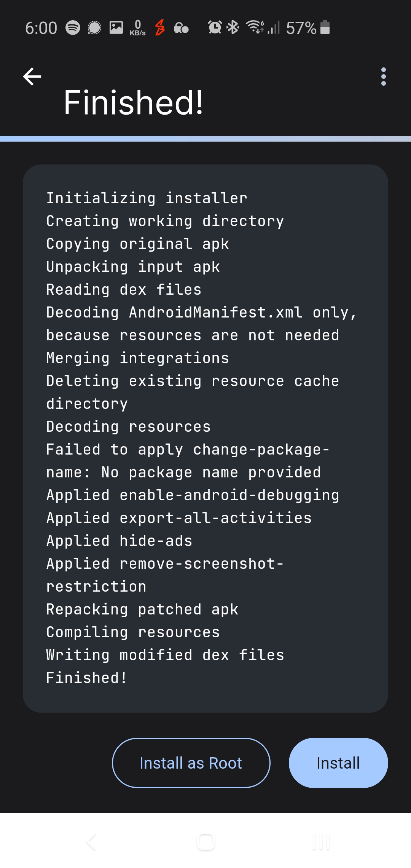Image resolution: width=411 pixels, height=868 pixels.
Task: Select the Signal messenger status bar icon
Action: (94, 27)
